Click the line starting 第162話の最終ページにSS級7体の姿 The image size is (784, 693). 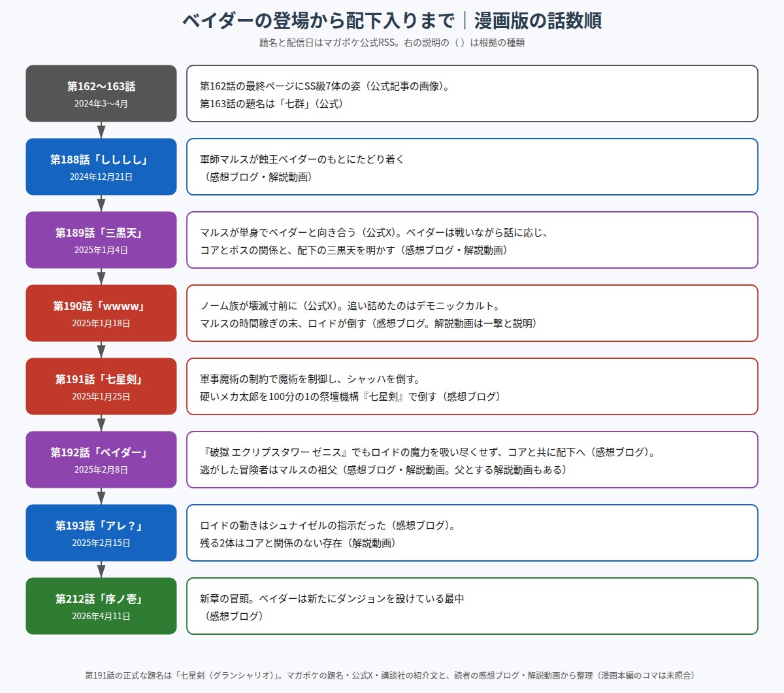(325, 86)
